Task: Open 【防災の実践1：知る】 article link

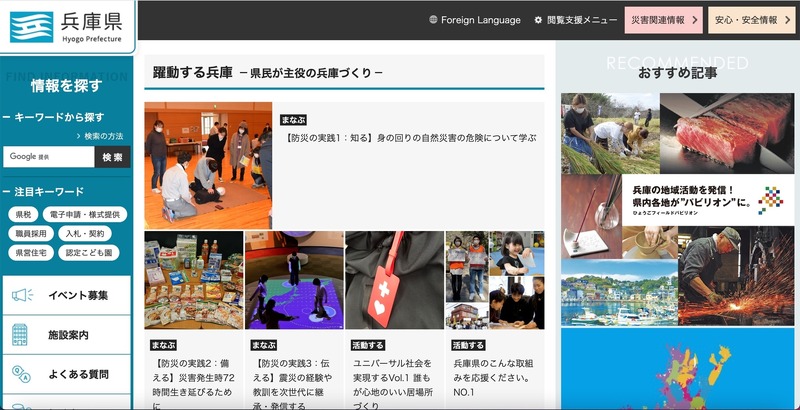Action: (410, 138)
